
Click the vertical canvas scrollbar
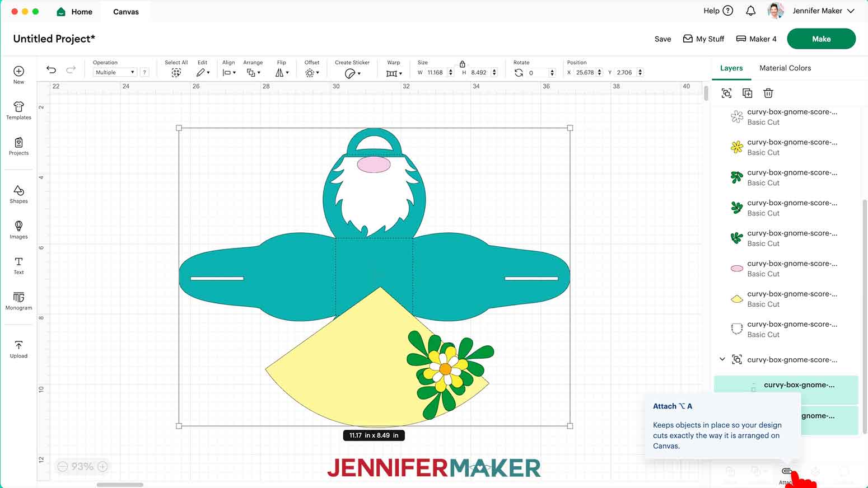coord(706,93)
